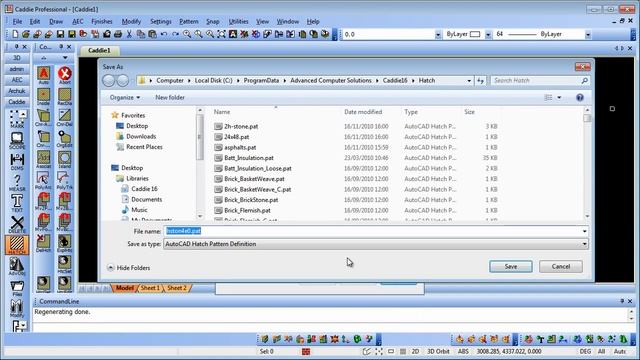Image resolution: width=640 pixels, height=360 pixels.
Task: Click the Copy icon in the toolbar
Action: pos(141,34)
